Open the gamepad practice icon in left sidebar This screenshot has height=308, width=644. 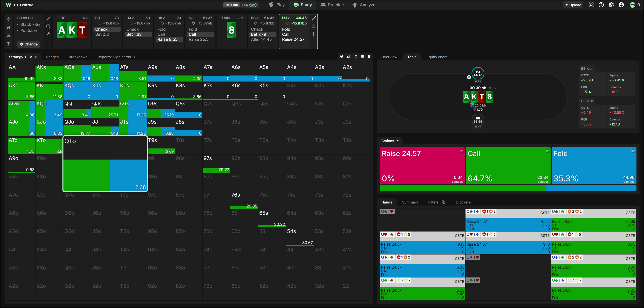tap(9, 36)
